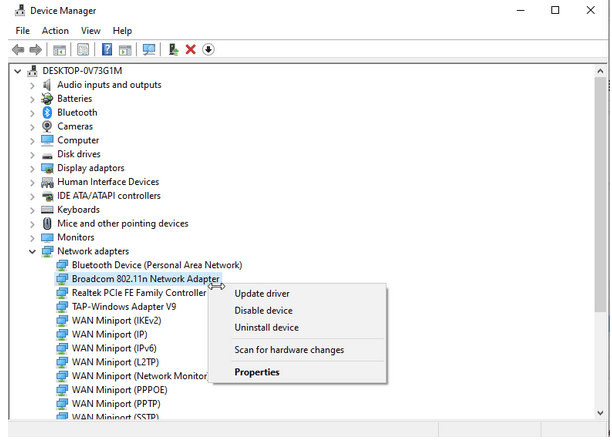Expand the Computer chevron
This screenshot has width=612, height=440.
pos(32,141)
